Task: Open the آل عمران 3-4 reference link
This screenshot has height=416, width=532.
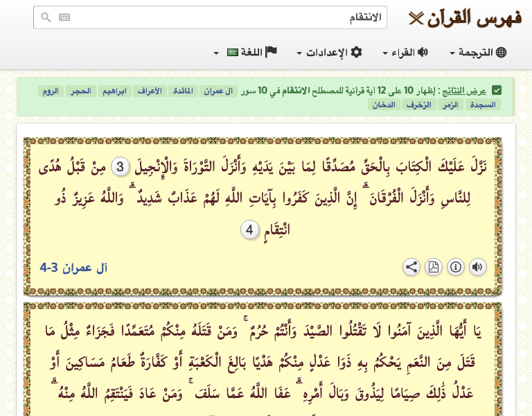Action: pos(73,267)
